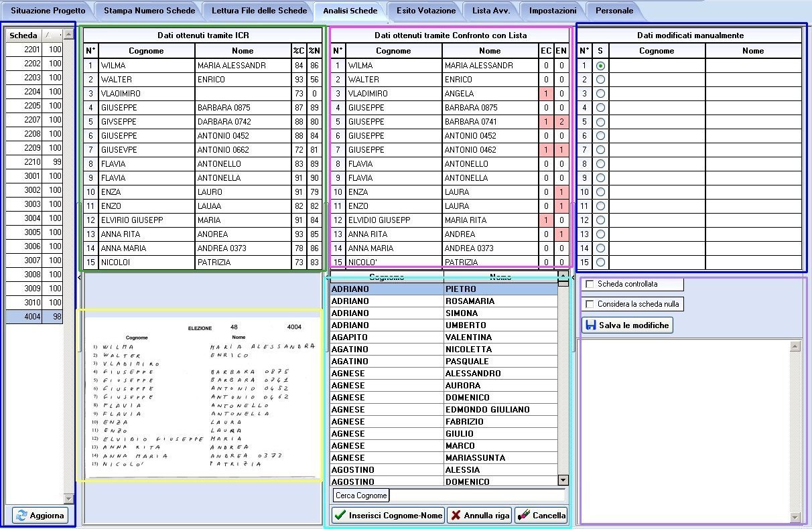Select radio button for row 12
Image resolution: width=812 pixels, height=529 pixels.
click(x=600, y=220)
